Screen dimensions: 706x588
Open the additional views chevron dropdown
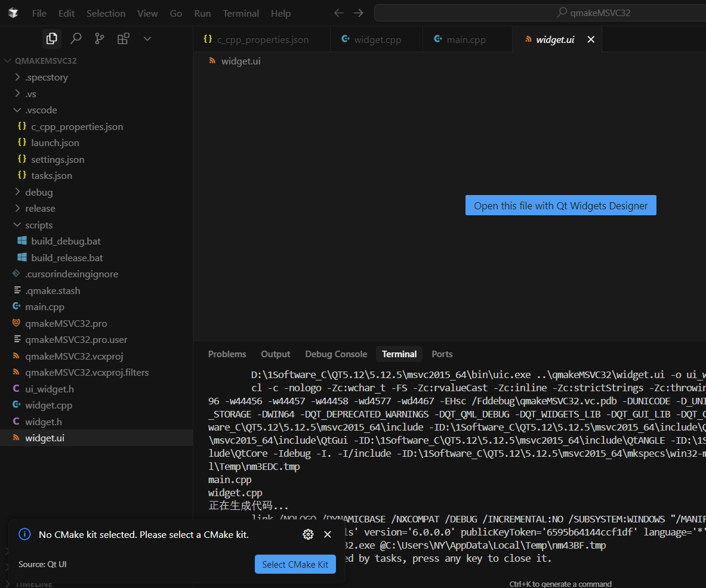(147, 38)
